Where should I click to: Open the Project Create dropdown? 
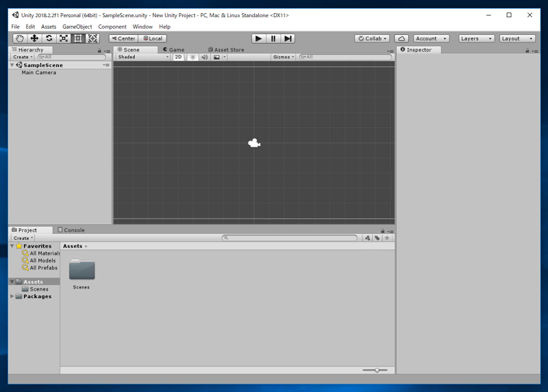click(x=23, y=238)
